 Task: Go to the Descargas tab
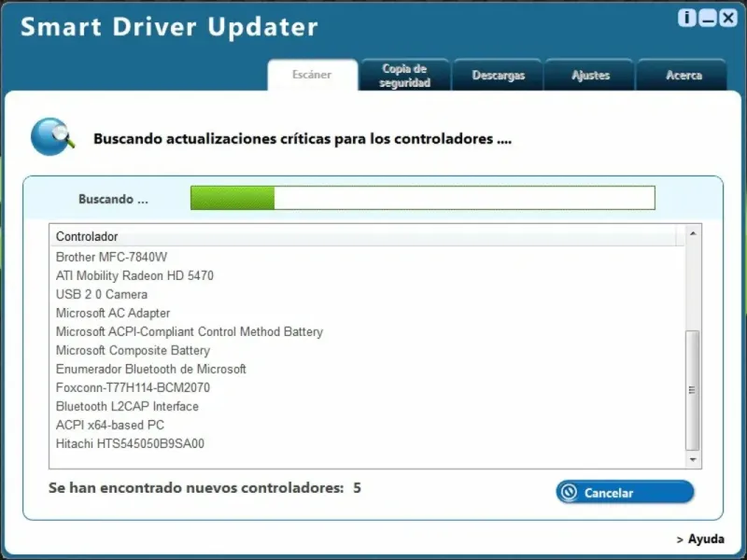pos(498,76)
